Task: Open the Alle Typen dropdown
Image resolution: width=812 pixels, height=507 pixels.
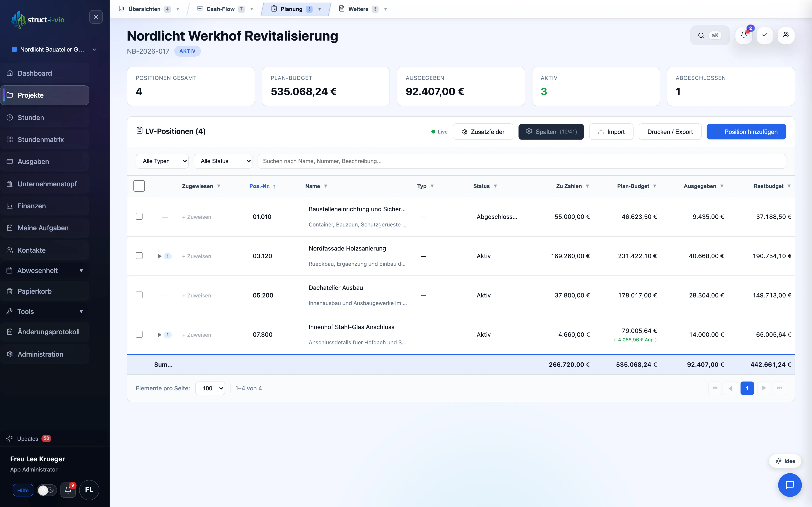Action: (x=162, y=161)
